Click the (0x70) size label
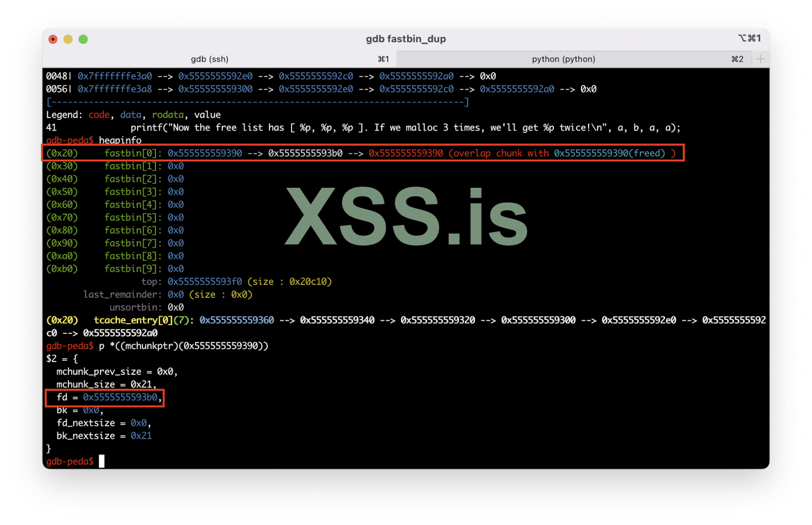Screen dimensions: 812x525 pos(62,217)
